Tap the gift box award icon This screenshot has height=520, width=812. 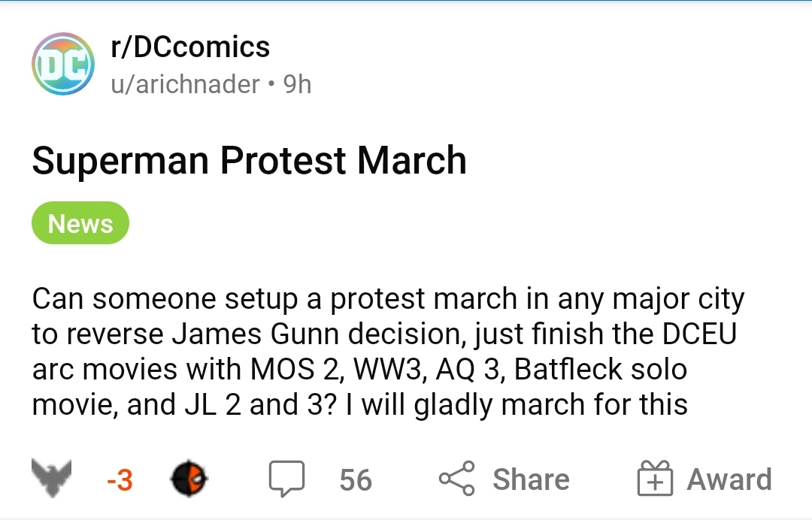pyautogui.click(x=655, y=478)
